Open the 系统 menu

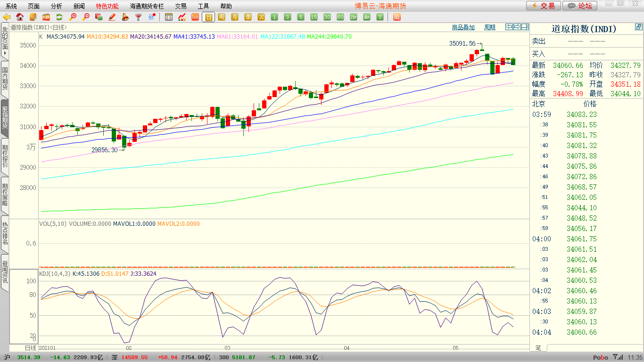click(11, 6)
